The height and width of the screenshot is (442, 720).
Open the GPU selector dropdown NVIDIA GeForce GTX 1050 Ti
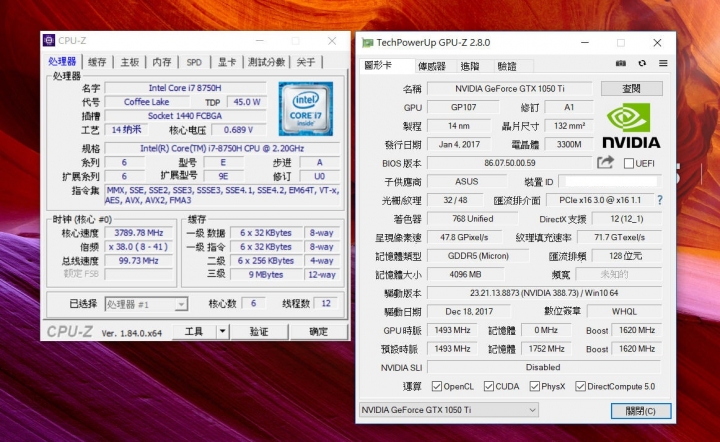tap(448, 410)
